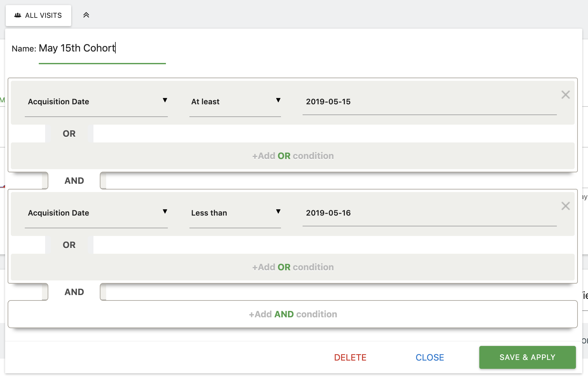The image size is (588, 379).
Task: Open the second Acquisition Date dropdown arrow
Action: point(165,212)
